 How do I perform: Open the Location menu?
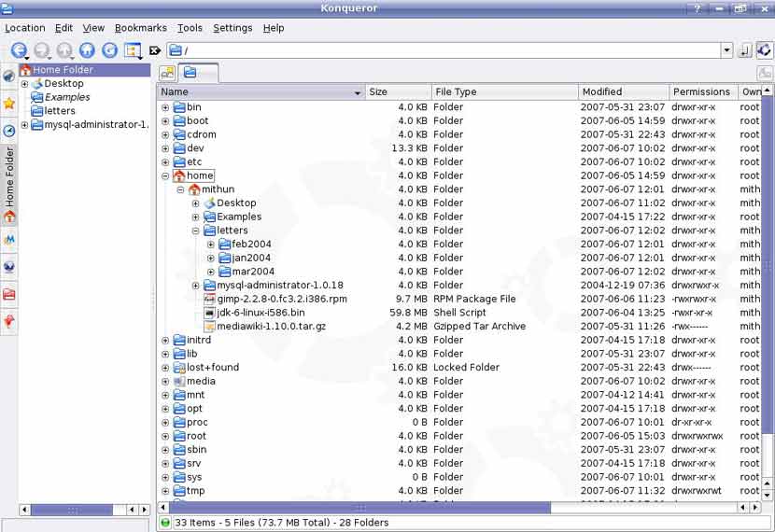point(24,28)
